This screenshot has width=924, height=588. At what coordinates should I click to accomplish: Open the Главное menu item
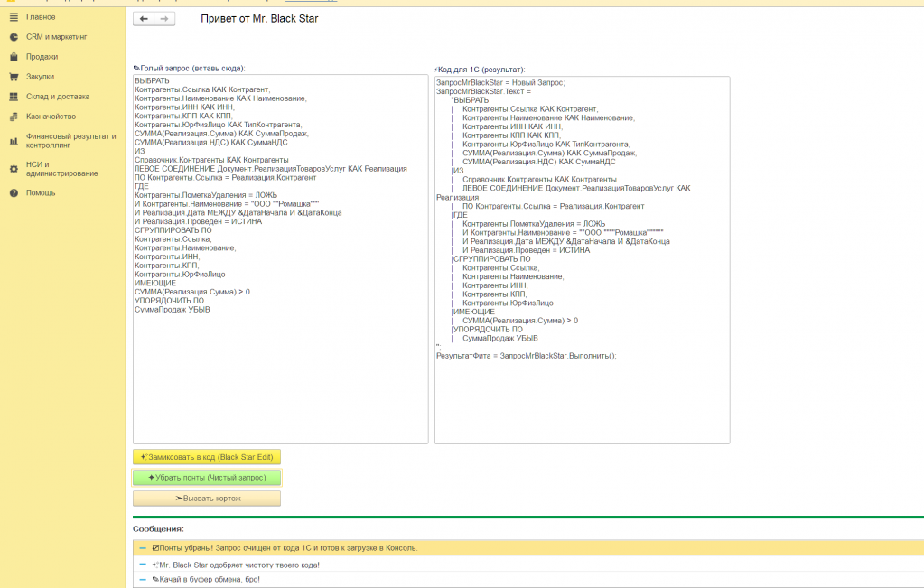pos(41,17)
